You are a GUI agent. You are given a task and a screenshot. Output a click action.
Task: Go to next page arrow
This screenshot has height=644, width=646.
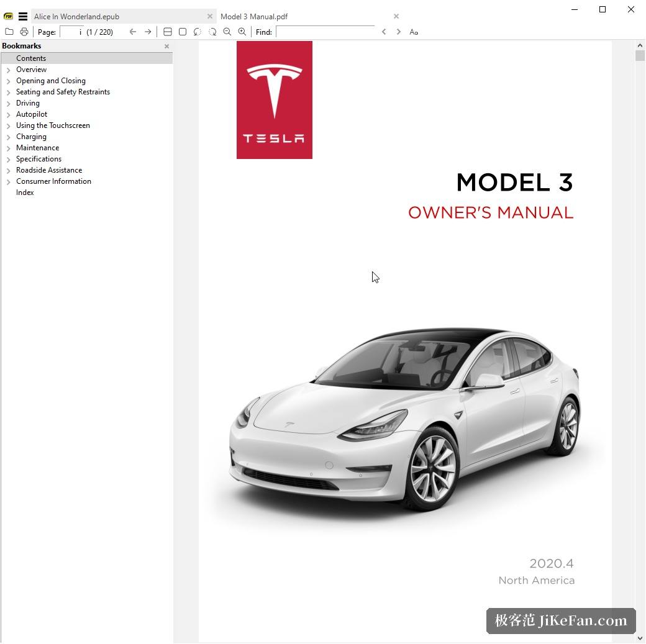pyautogui.click(x=148, y=32)
